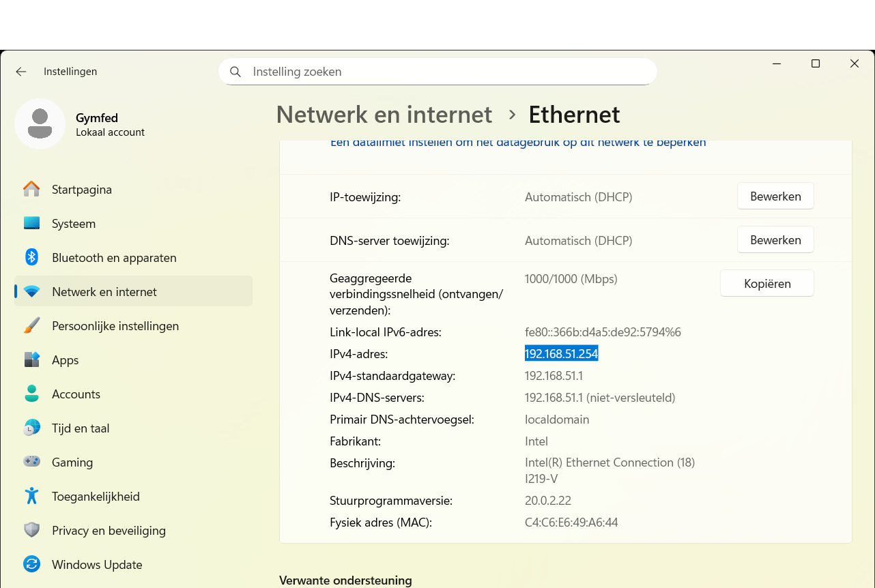Screen dimensions: 875x588
Task: Open Accounts settings from the sidebar
Action: tap(31, 394)
